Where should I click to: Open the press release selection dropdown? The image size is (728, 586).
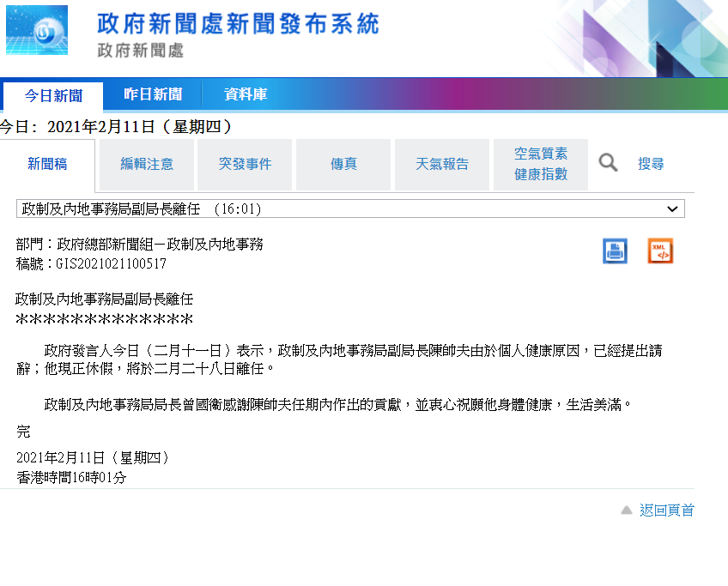point(343,208)
